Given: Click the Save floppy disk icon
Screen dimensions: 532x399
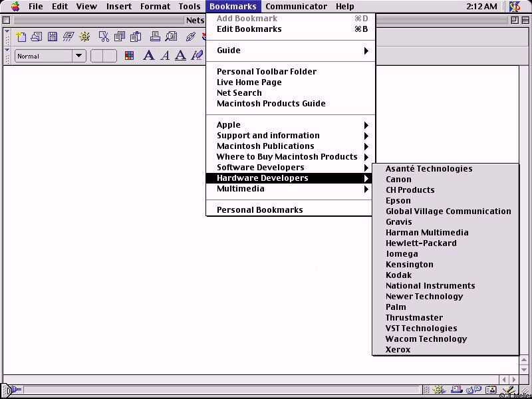Looking at the screenshot, I should point(51,37).
